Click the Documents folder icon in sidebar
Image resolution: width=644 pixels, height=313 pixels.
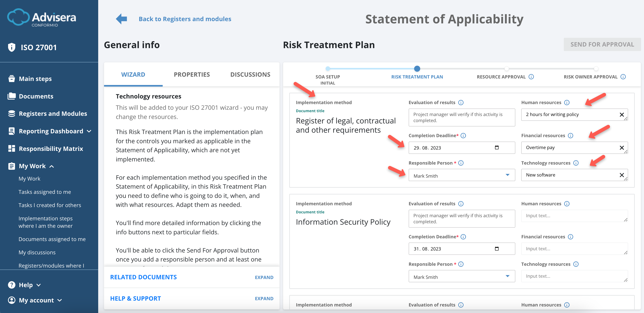(x=11, y=96)
